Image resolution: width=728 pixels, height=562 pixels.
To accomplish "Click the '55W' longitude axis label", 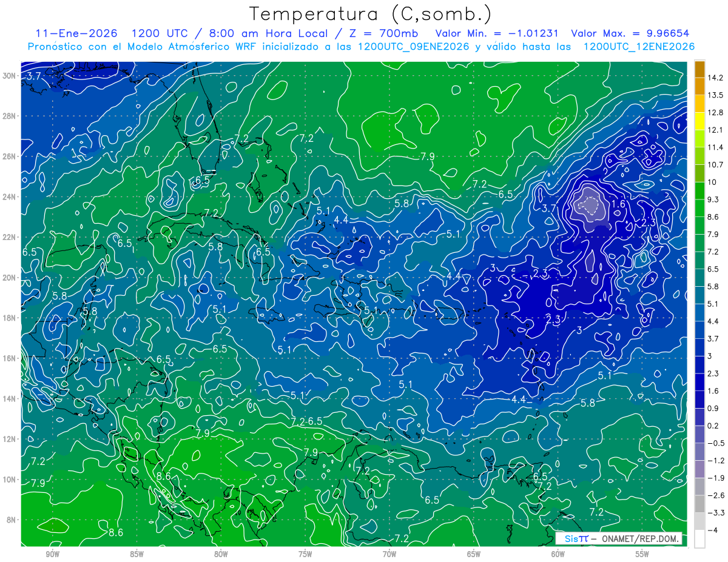I will [x=642, y=554].
